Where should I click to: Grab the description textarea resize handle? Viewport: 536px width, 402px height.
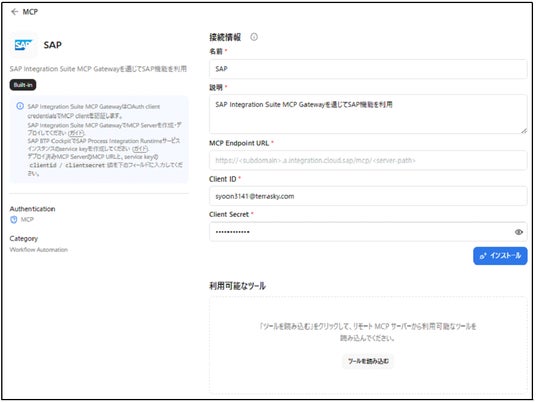point(524,131)
